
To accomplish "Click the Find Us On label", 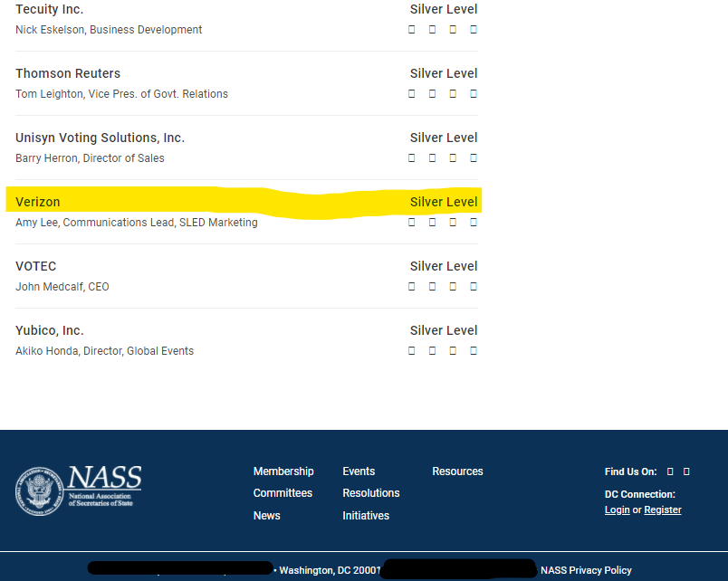I will click(630, 471).
